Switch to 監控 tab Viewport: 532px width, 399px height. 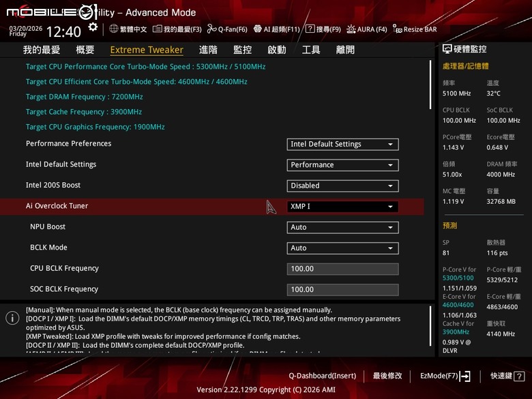point(242,50)
